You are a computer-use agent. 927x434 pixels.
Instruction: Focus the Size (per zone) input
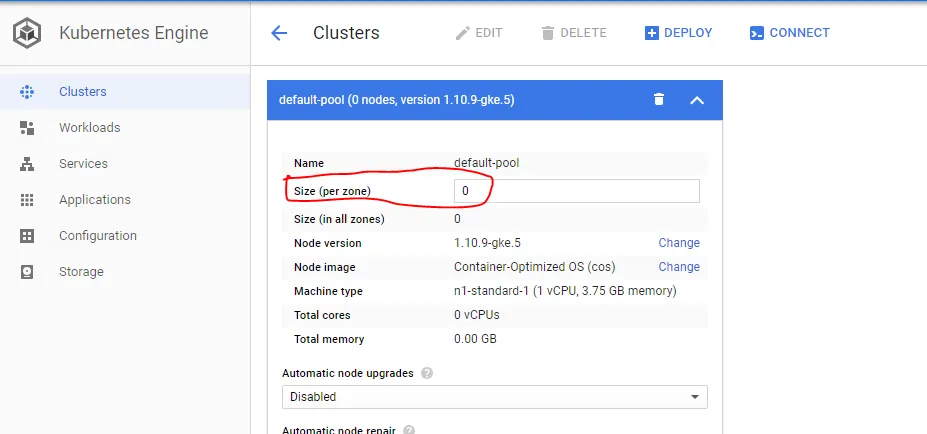[576, 191]
